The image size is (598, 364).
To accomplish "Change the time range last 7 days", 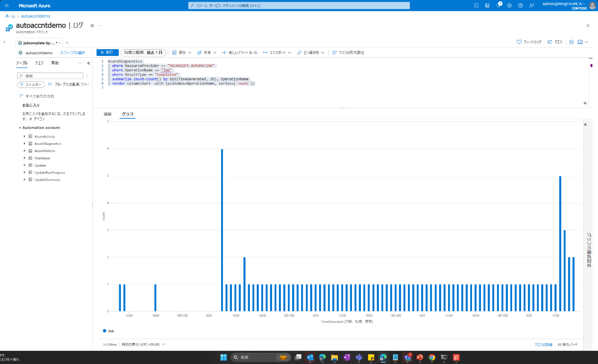I will tap(144, 53).
